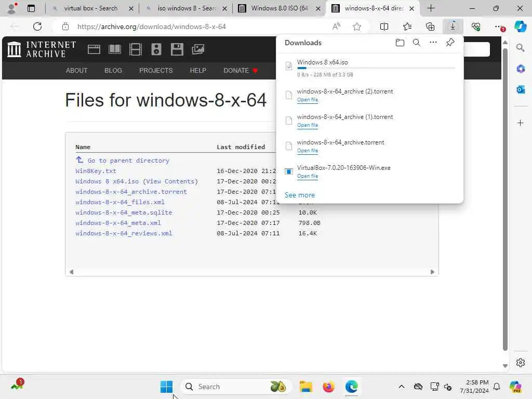Add sidebar app plus icon
532x399 pixels.
(x=520, y=123)
